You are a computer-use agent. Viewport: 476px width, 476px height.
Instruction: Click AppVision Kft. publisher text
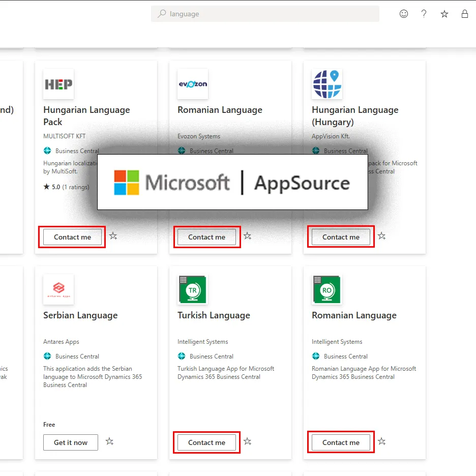tap(331, 136)
